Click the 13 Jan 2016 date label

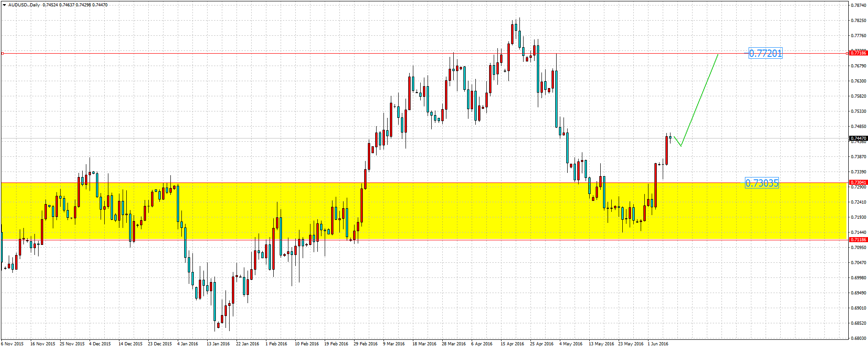[x=218, y=343]
